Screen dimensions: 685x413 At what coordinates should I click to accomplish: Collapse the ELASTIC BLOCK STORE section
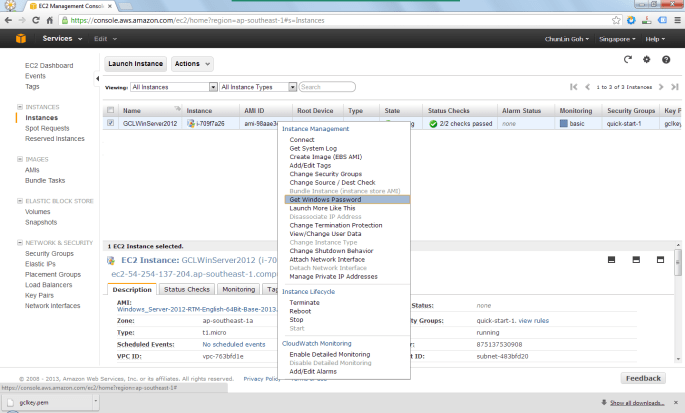[20, 201]
